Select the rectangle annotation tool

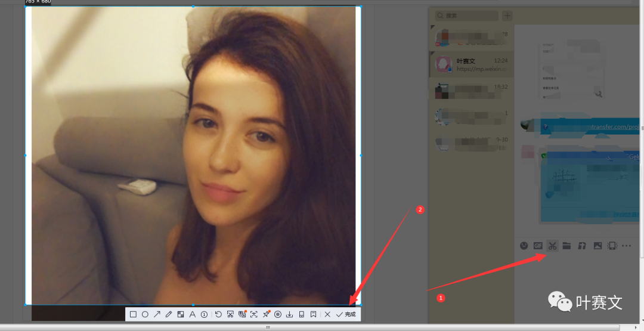tap(133, 314)
